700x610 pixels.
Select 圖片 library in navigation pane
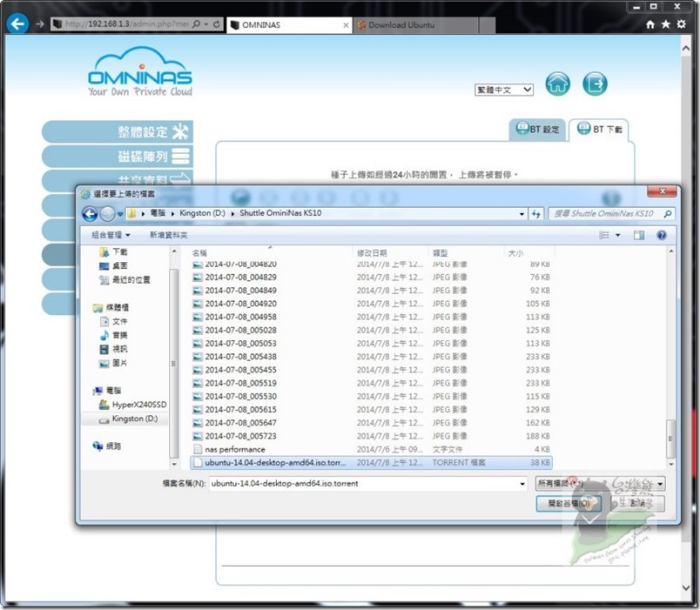(x=113, y=363)
